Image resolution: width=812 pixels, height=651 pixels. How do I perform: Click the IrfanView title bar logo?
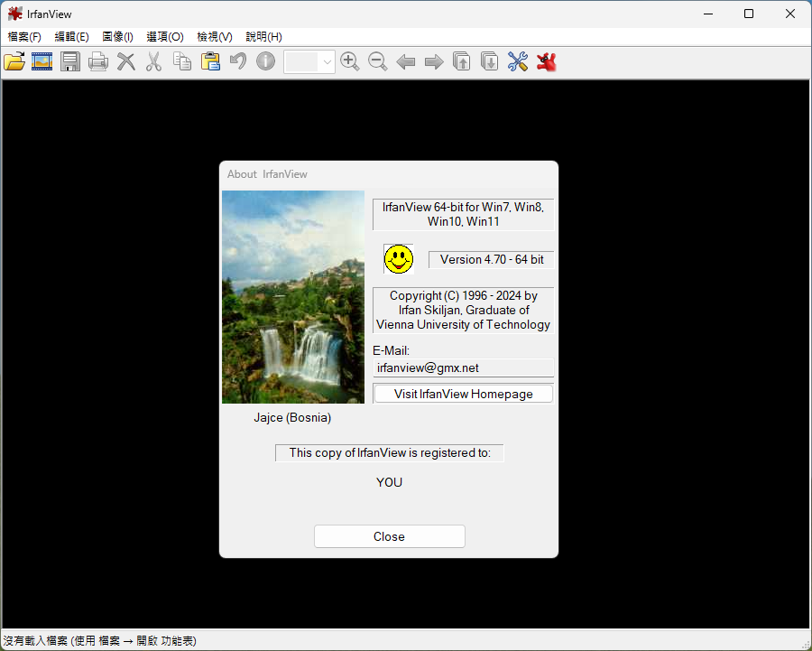click(x=15, y=14)
